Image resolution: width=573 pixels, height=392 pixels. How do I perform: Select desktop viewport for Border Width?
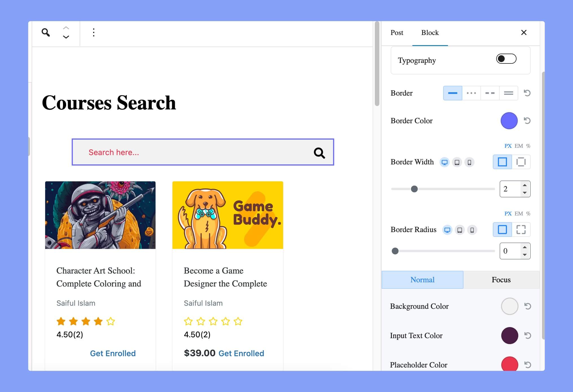coord(445,162)
